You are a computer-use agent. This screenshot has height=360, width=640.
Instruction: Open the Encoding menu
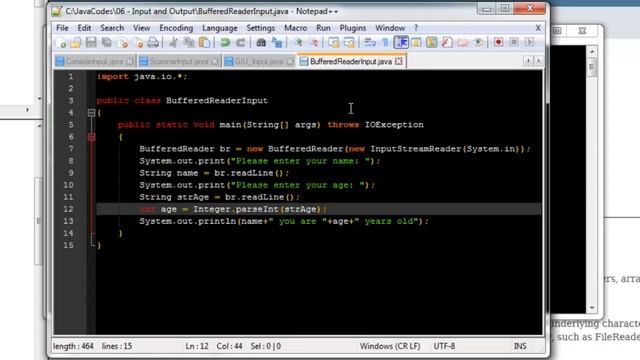(x=176, y=28)
